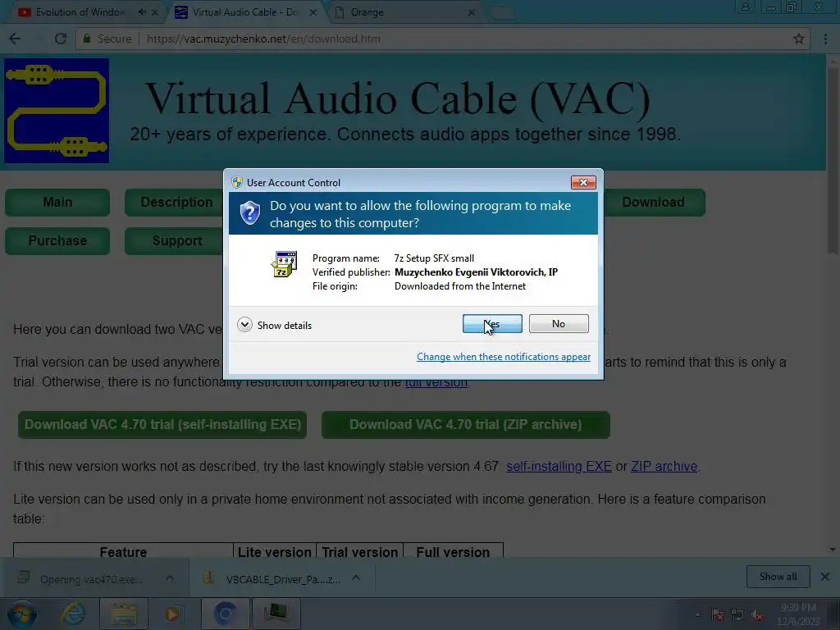Download VAC 4.70 trial ZIP archive
840x630 pixels.
[466, 424]
